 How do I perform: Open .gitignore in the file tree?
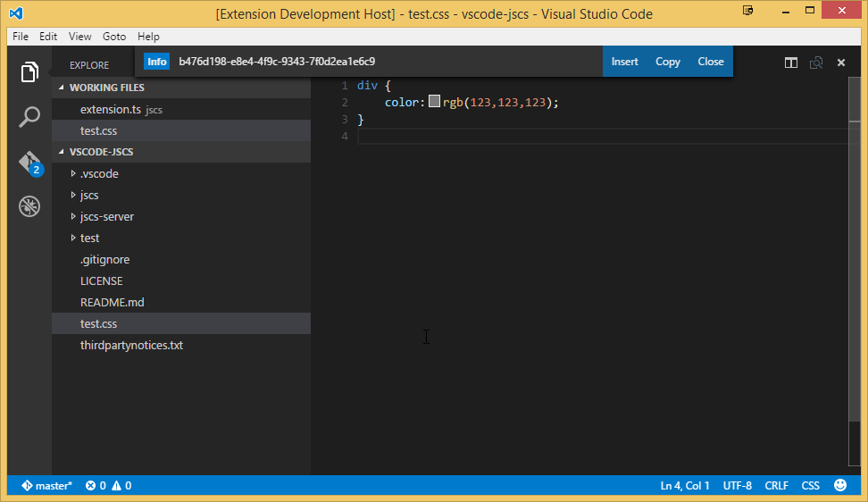pos(181,259)
